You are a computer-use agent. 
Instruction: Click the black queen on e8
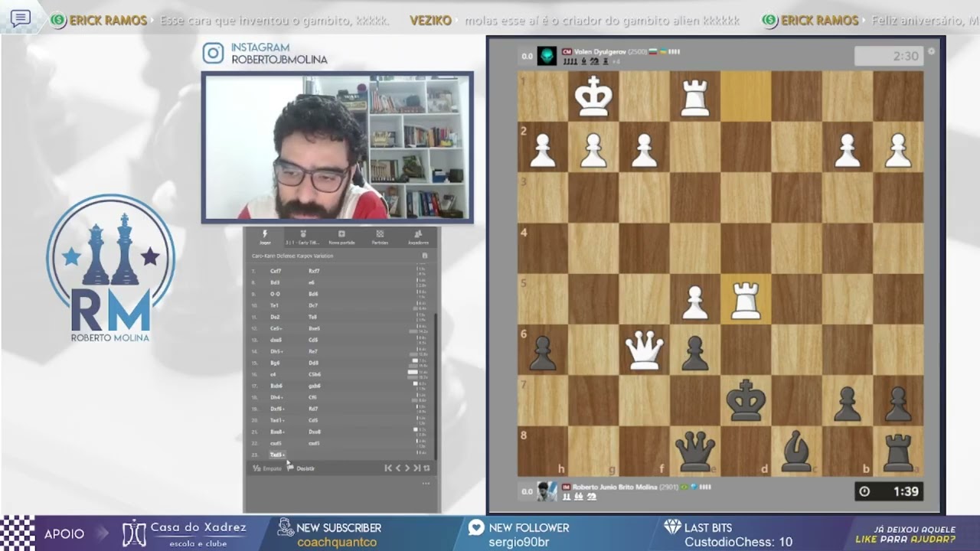tap(694, 452)
